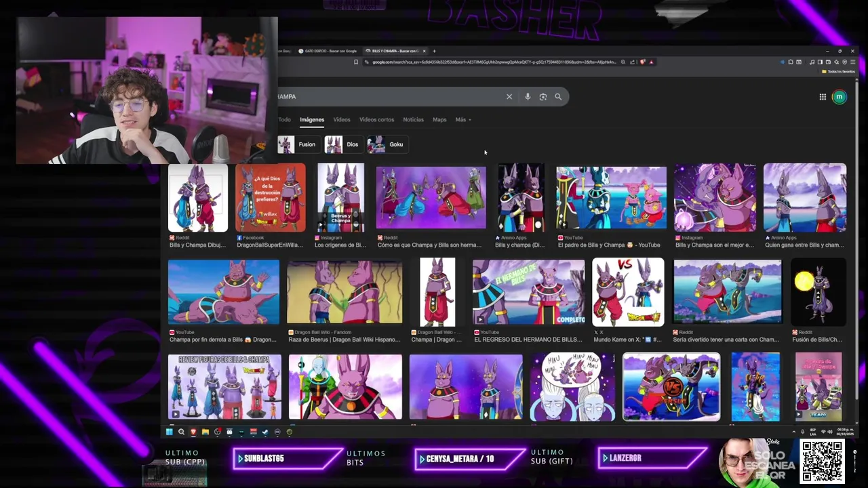The height and width of the screenshot is (488, 868).
Task: Open the Todos los favoritos bookmarks folder
Action: click(838, 71)
